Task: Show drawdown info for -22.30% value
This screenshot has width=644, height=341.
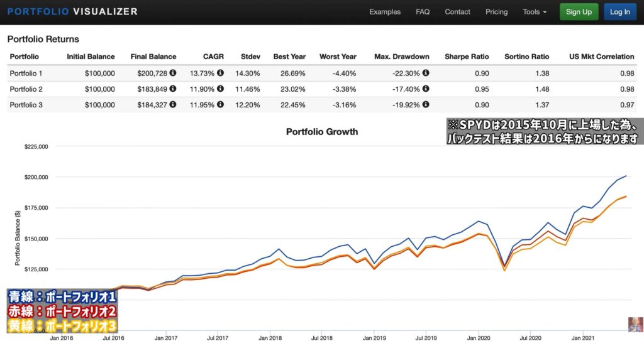Action: (x=426, y=73)
